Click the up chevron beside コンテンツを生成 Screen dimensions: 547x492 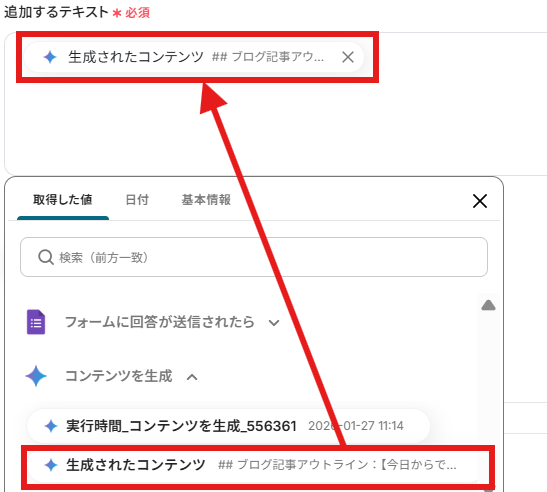coord(192,377)
